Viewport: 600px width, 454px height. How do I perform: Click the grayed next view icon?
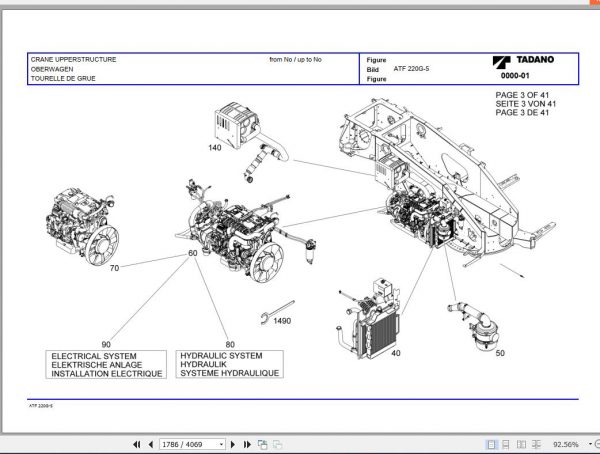click(x=277, y=444)
